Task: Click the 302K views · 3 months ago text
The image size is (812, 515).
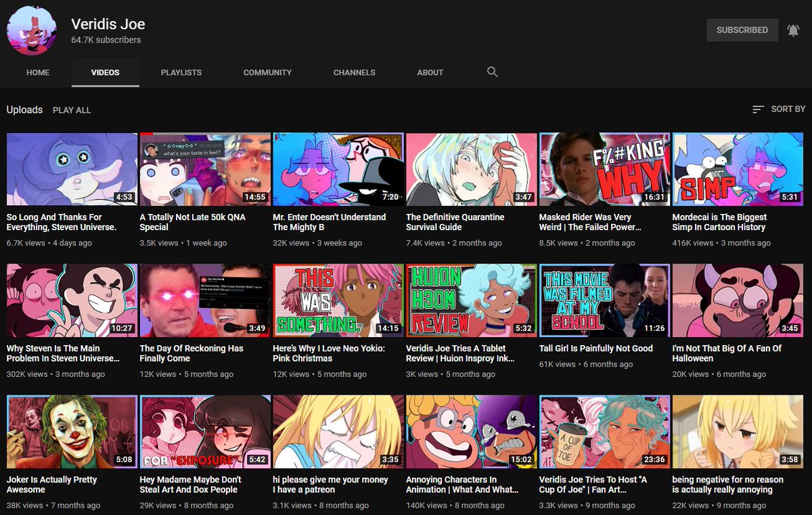Action: pos(55,374)
